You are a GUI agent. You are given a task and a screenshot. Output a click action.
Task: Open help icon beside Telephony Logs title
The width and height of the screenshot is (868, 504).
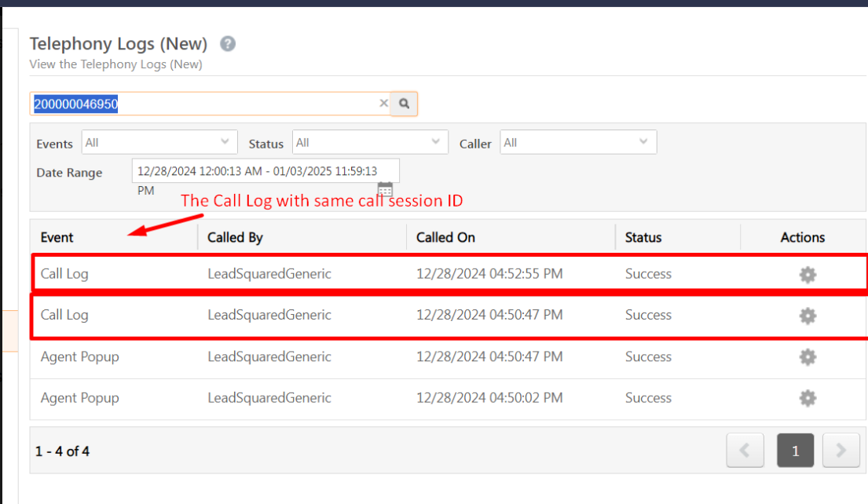pyautogui.click(x=228, y=44)
